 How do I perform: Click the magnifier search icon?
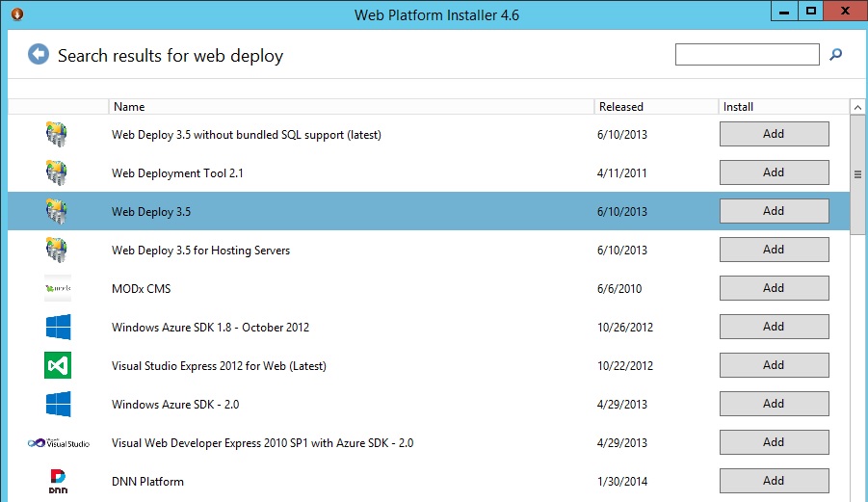tap(836, 54)
